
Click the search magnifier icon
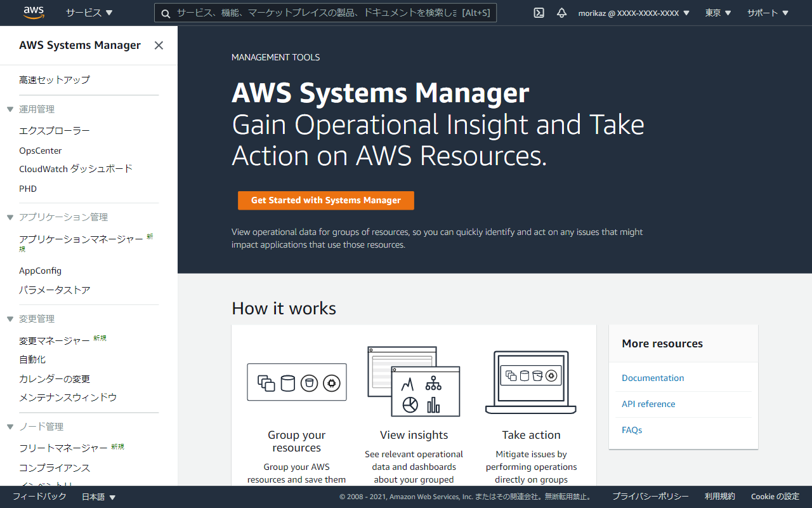[166, 13]
